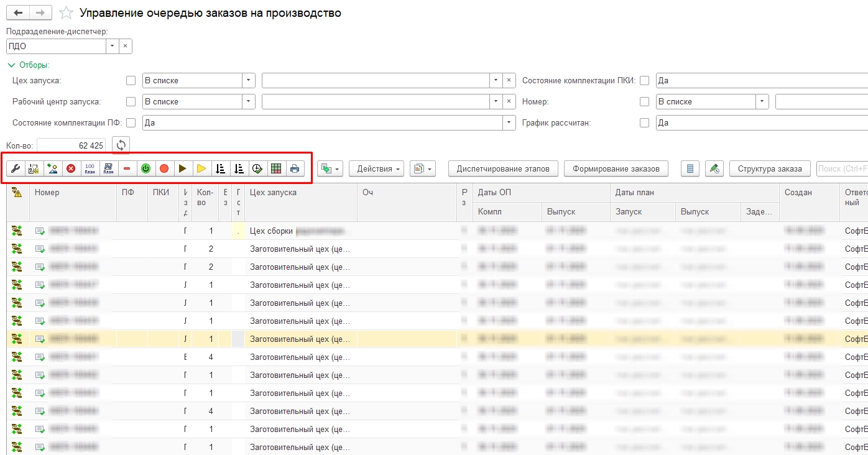Enable the Номер filter checkbox
The width and height of the screenshot is (868, 455).
pyautogui.click(x=645, y=102)
